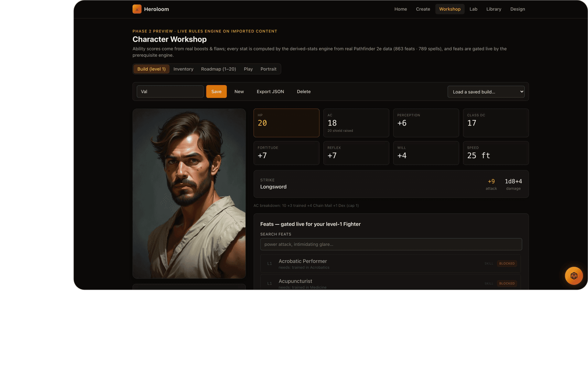Screen dimensions: 588x368
Task: Click BLOCKED badge on Acrobatic Performer
Action: (507, 263)
